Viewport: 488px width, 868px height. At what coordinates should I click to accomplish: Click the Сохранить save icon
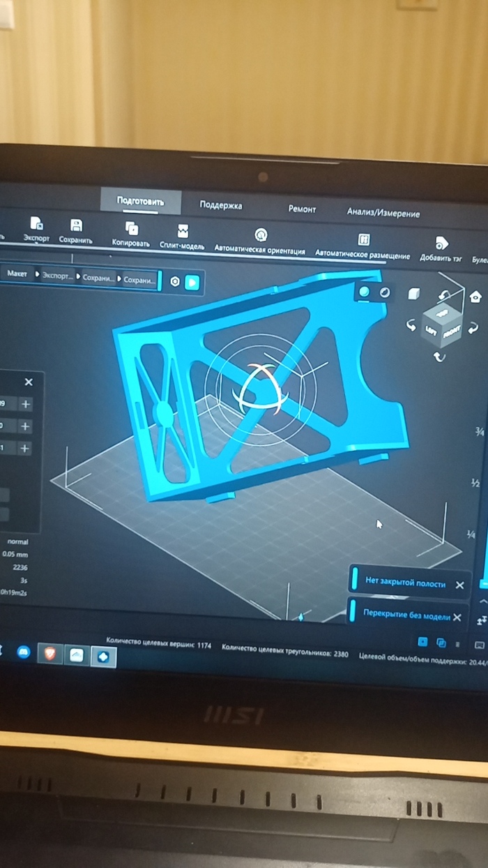point(76,225)
